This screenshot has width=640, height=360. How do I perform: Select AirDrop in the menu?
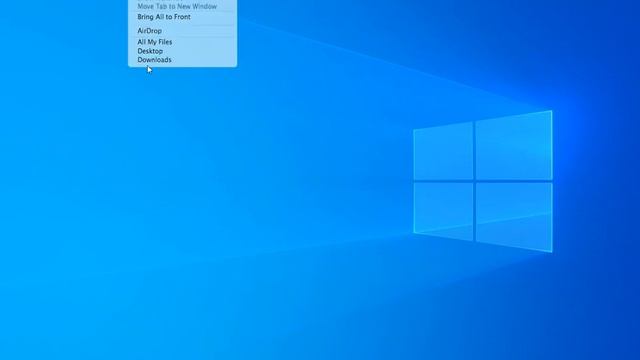pos(182,31)
